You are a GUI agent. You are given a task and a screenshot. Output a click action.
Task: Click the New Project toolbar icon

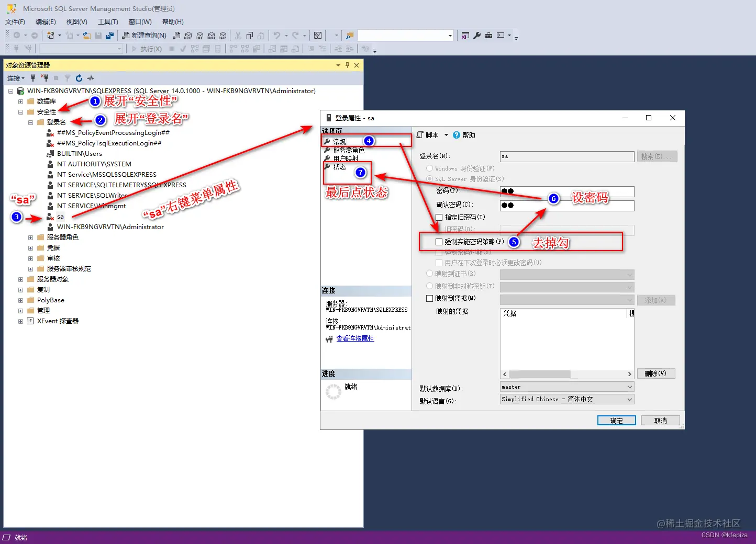tap(50, 36)
